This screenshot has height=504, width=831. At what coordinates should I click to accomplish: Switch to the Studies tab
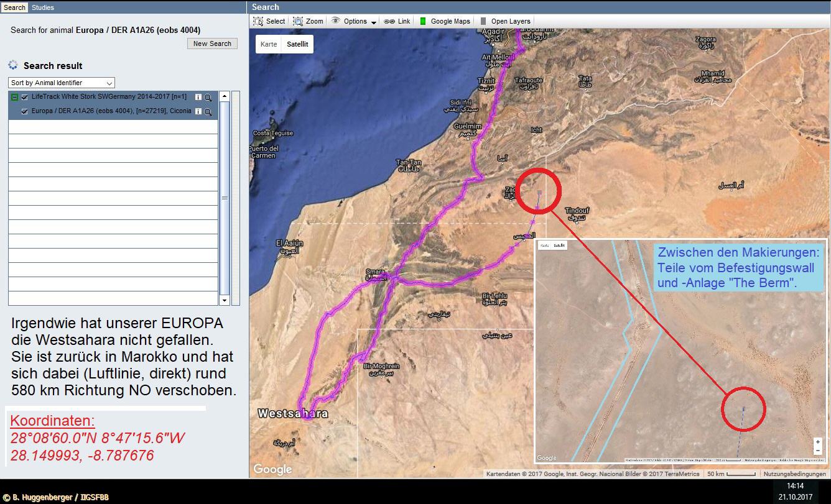point(43,7)
